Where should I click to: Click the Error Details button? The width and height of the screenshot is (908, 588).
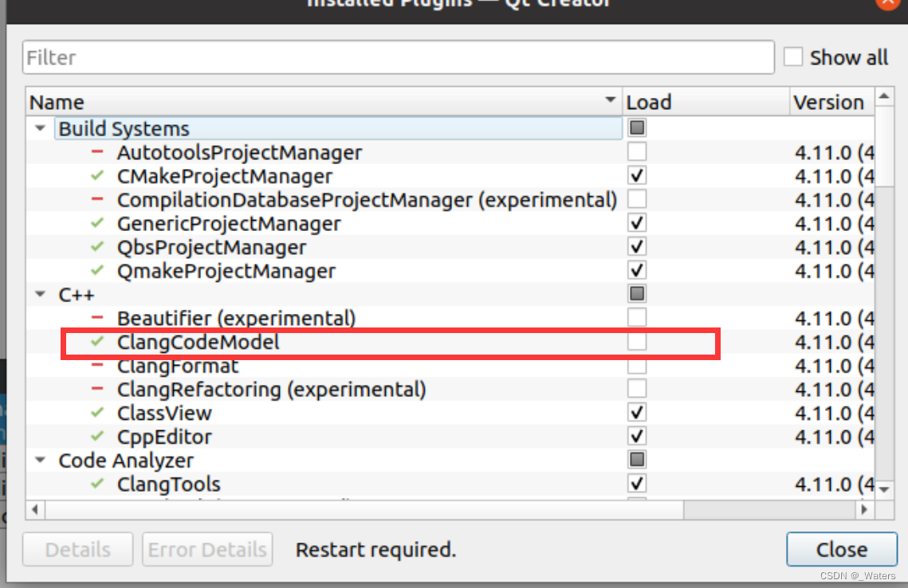click(x=207, y=549)
